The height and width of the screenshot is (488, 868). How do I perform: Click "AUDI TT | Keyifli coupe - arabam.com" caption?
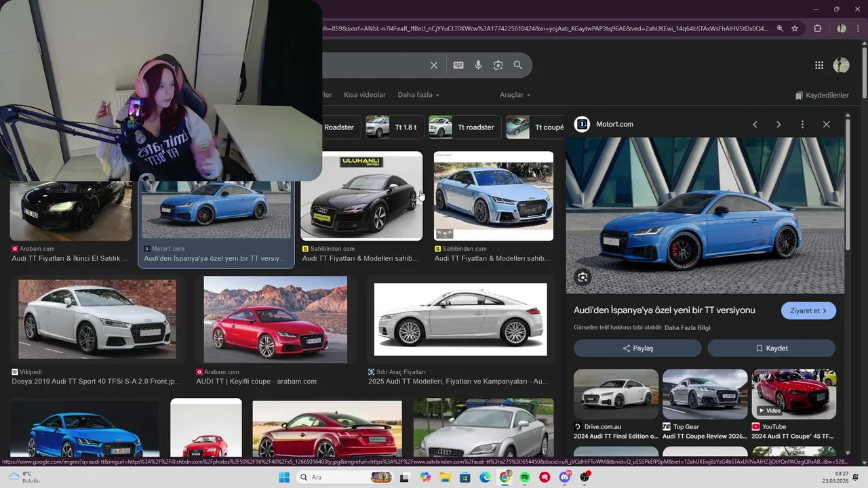click(256, 382)
